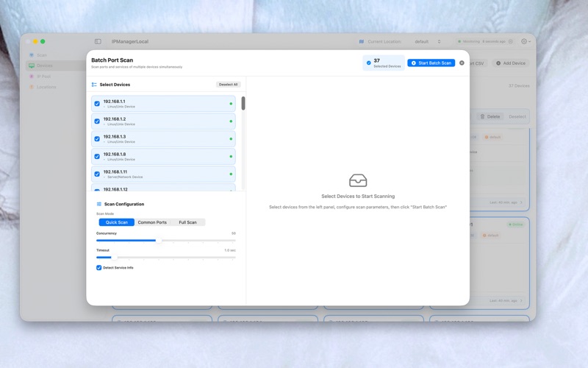Click the Start Batch Scan play icon
This screenshot has height=368, width=588.
tap(414, 63)
